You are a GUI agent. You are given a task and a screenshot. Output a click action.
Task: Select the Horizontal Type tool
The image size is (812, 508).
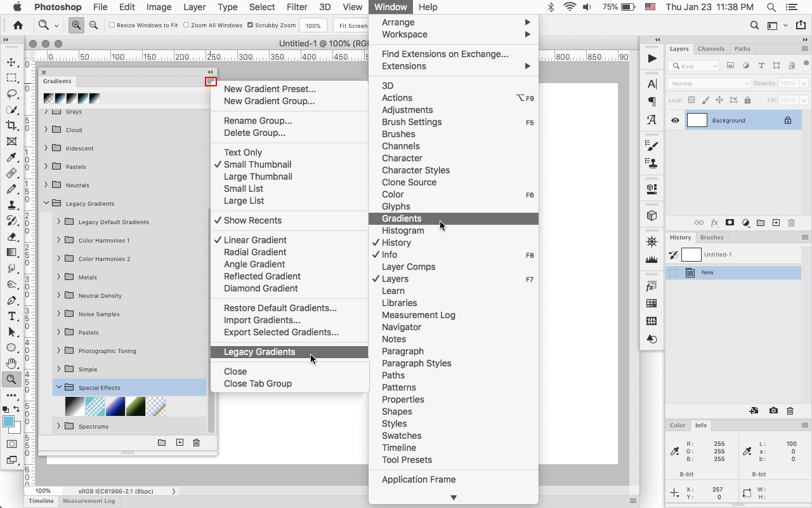click(x=11, y=316)
